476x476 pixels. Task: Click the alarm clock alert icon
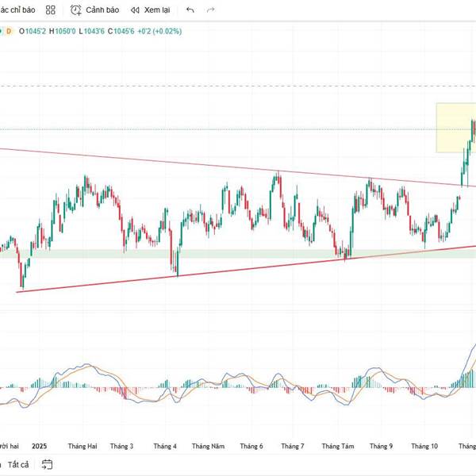pyautogui.click(x=76, y=10)
